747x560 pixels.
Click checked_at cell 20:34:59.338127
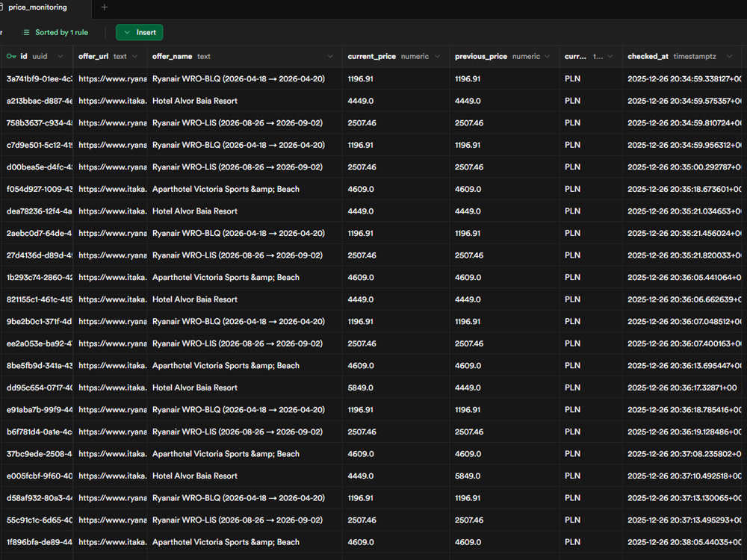pyautogui.click(x=682, y=78)
